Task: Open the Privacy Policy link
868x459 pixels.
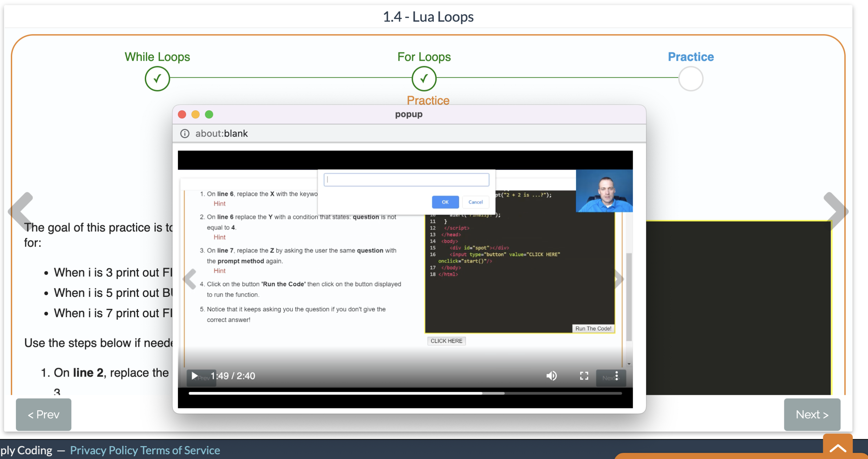Action: tap(104, 450)
